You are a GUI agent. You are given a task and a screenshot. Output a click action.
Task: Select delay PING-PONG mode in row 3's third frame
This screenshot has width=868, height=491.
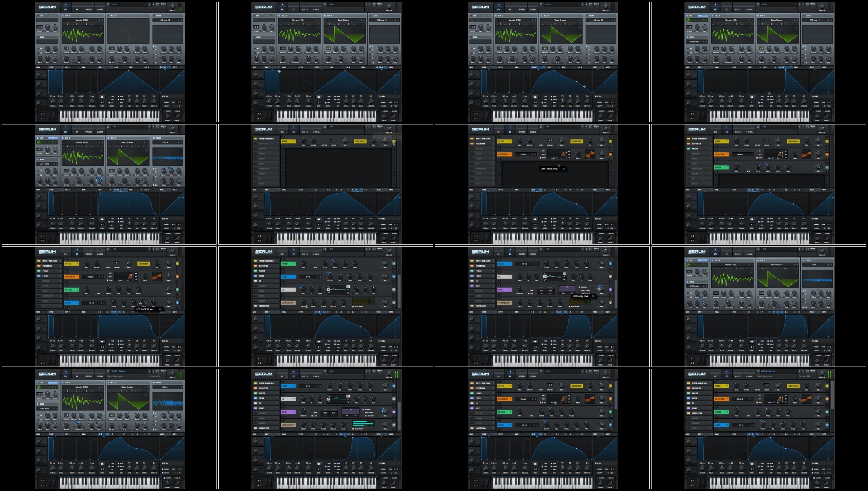(x=580, y=290)
